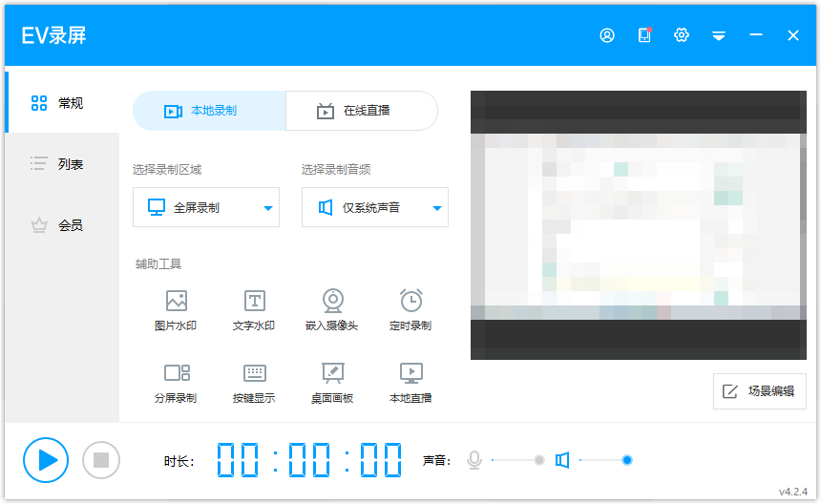The height and width of the screenshot is (504, 821).
Task: Open the 定时录制 tool
Action: [x=410, y=310]
